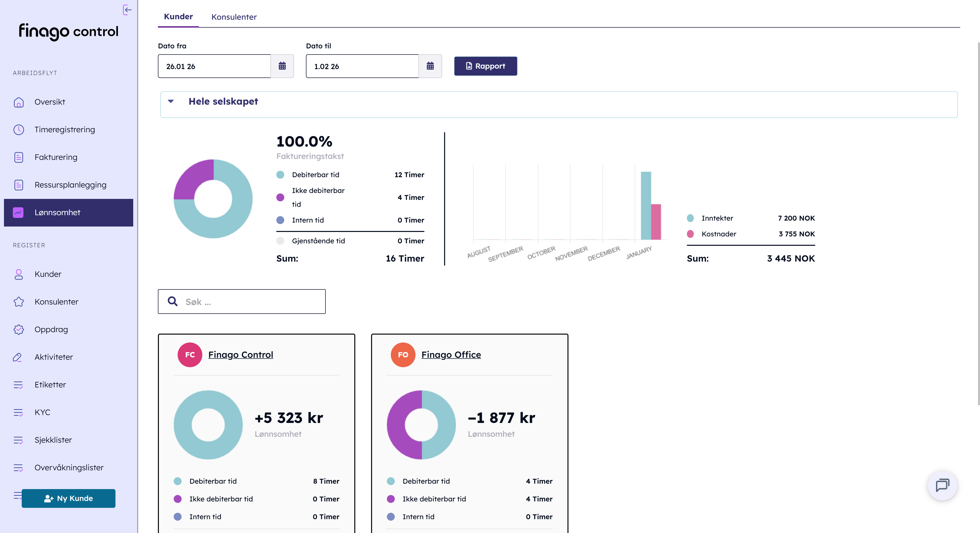
Task: Click the Konsulenter star icon in sidebar
Action: [x=19, y=302]
